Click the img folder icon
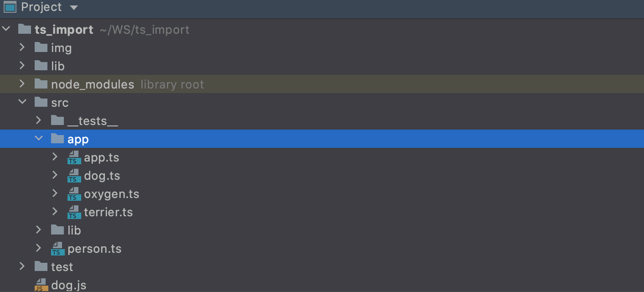This screenshot has width=644, height=292. [40, 47]
